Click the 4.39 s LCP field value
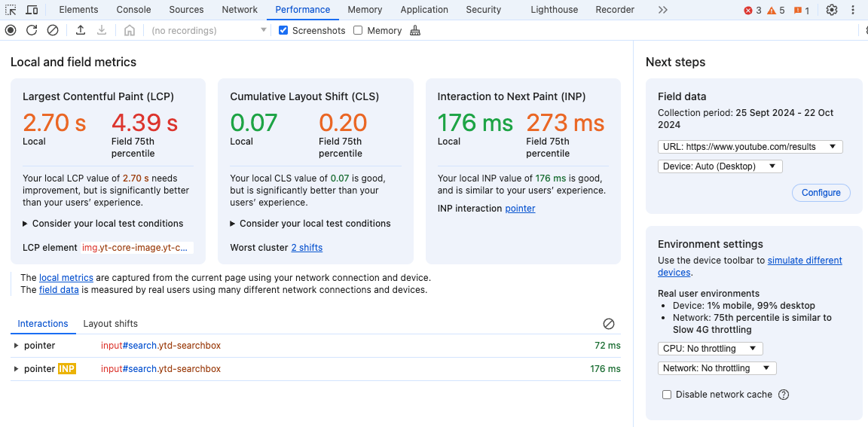This screenshot has height=427, width=868. coord(145,123)
